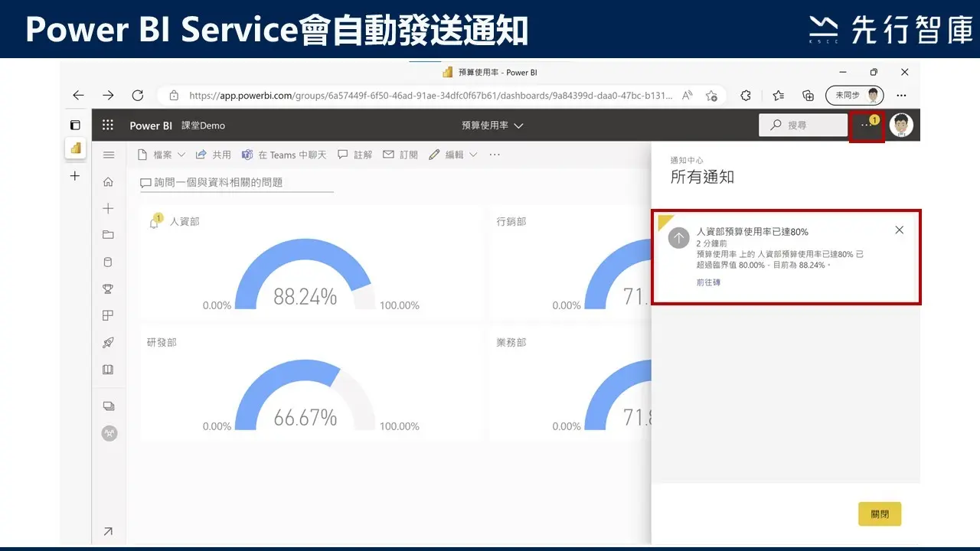Click 訂閱 to subscribe

coord(400,155)
